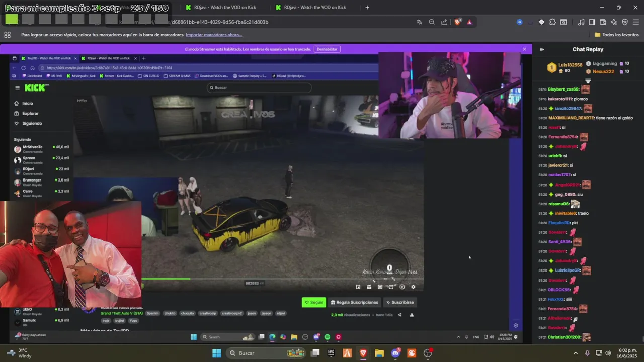This screenshot has width=644, height=362.
Task: Collapse the leaderboard chevron under gifters
Action: pyautogui.click(x=588, y=81)
